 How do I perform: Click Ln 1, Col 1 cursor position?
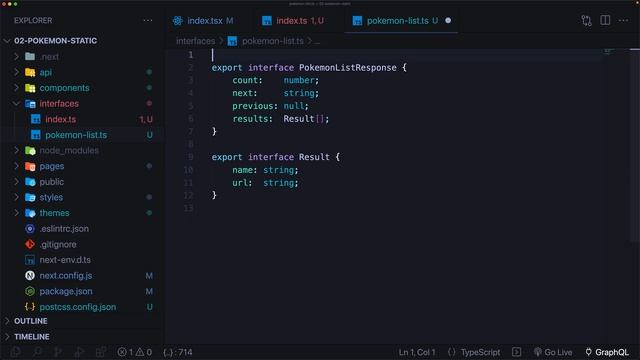[x=417, y=352]
